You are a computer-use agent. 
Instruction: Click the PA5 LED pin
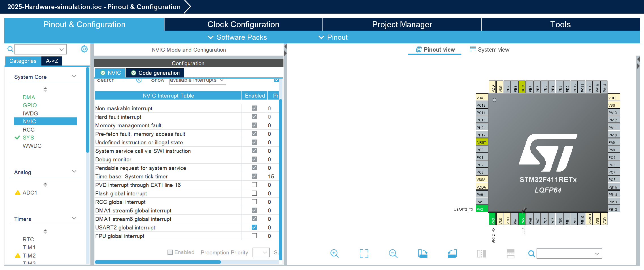522,219
